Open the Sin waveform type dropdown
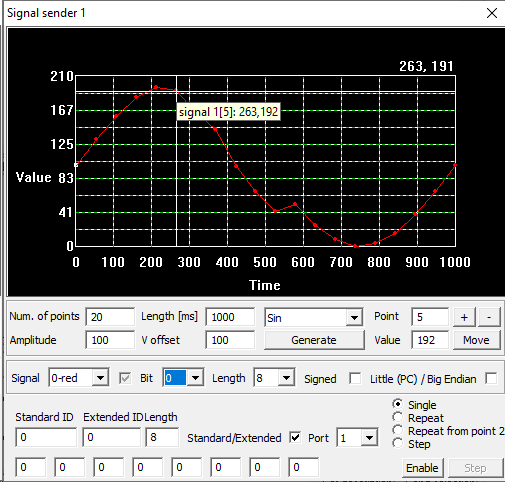The height and width of the screenshot is (482, 505). click(x=354, y=318)
